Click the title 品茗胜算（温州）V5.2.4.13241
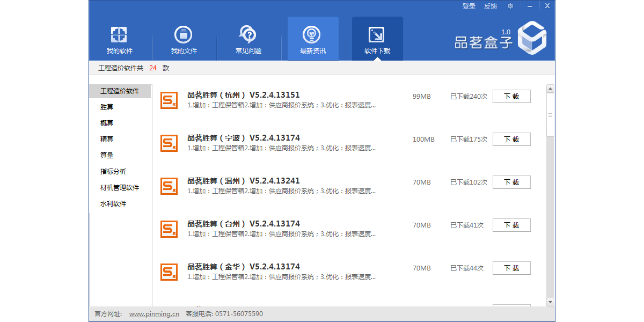This screenshot has height=322, width=644. 244,181
